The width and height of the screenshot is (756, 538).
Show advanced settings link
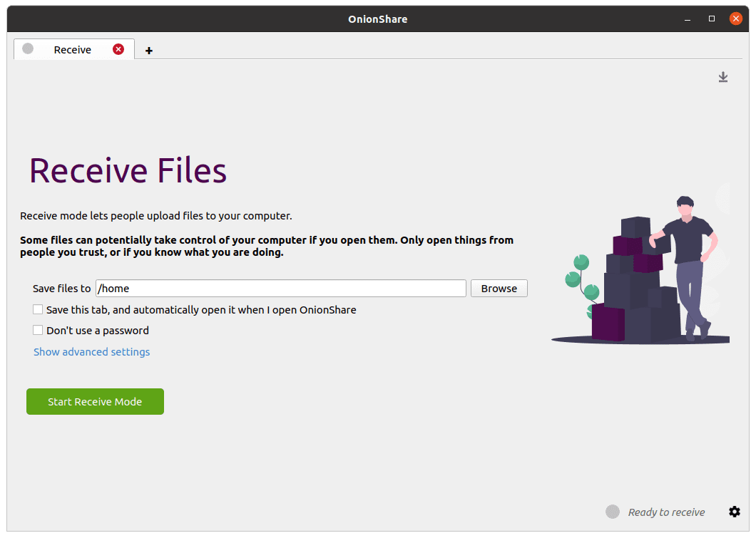coord(91,351)
